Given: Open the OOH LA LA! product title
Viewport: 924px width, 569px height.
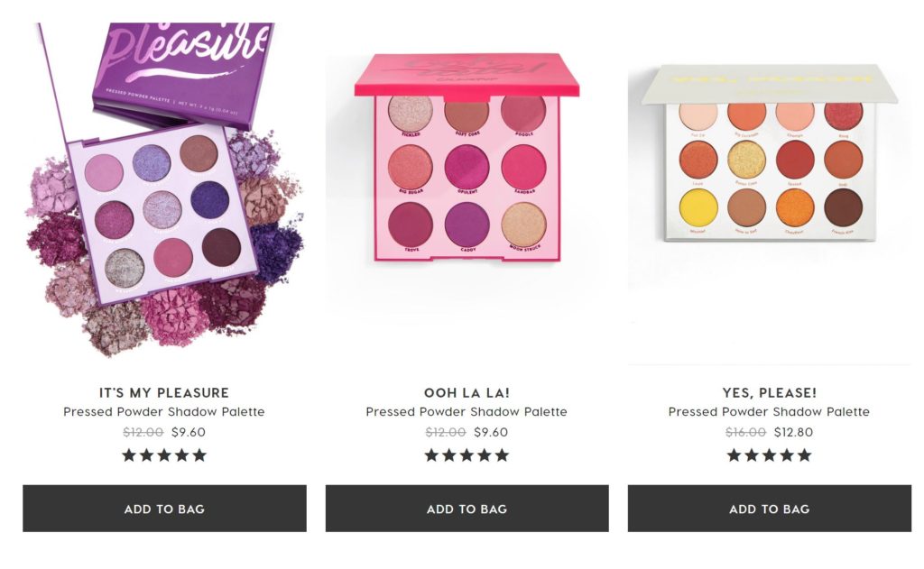Looking at the screenshot, I should coord(467,392).
